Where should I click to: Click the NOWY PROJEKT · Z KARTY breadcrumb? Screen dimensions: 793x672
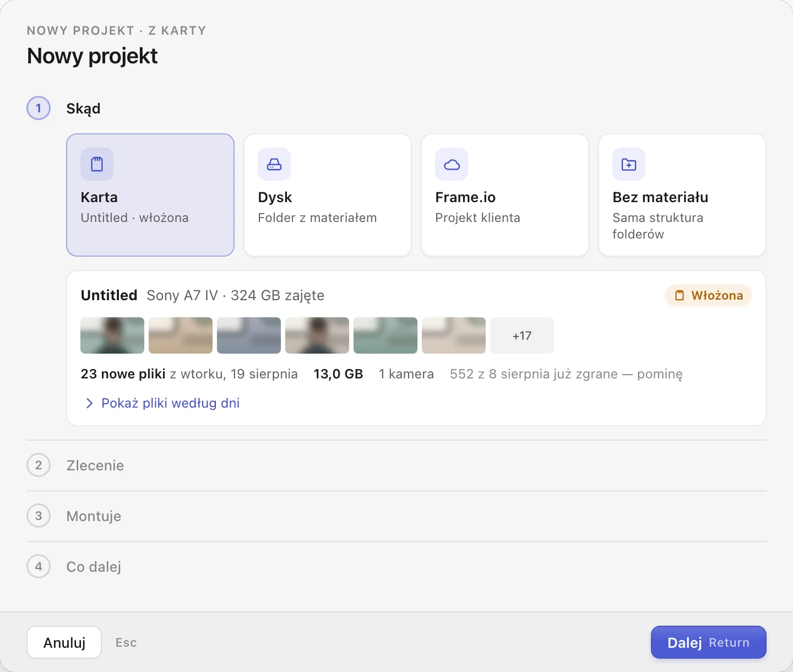point(116,31)
